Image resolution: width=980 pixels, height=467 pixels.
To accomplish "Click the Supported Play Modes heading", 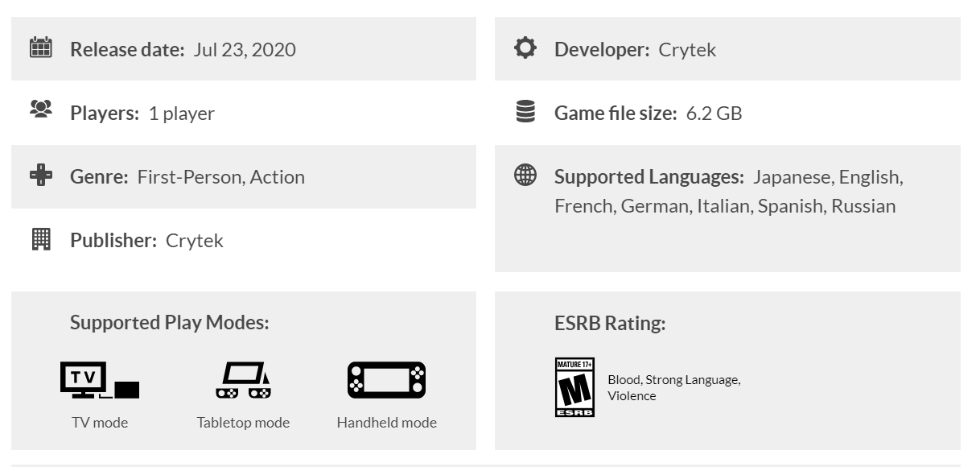I will click(170, 322).
